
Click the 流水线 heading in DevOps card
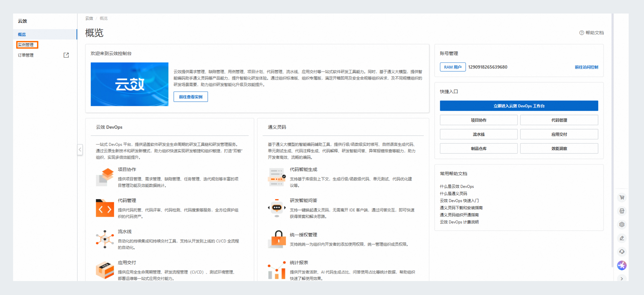pyautogui.click(x=125, y=231)
